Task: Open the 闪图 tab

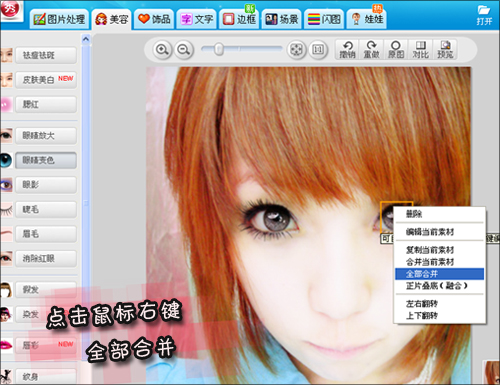Action: [x=324, y=19]
